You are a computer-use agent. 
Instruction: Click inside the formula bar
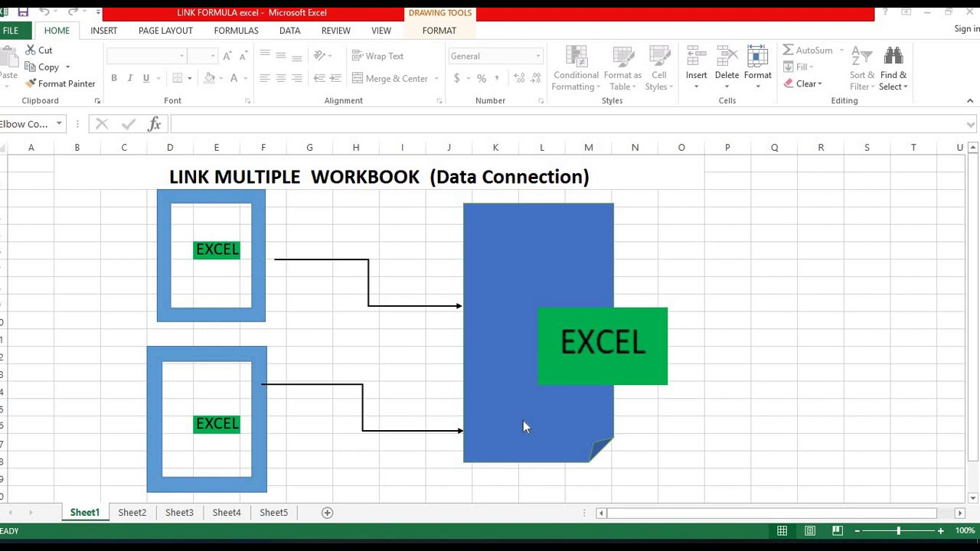click(567, 124)
